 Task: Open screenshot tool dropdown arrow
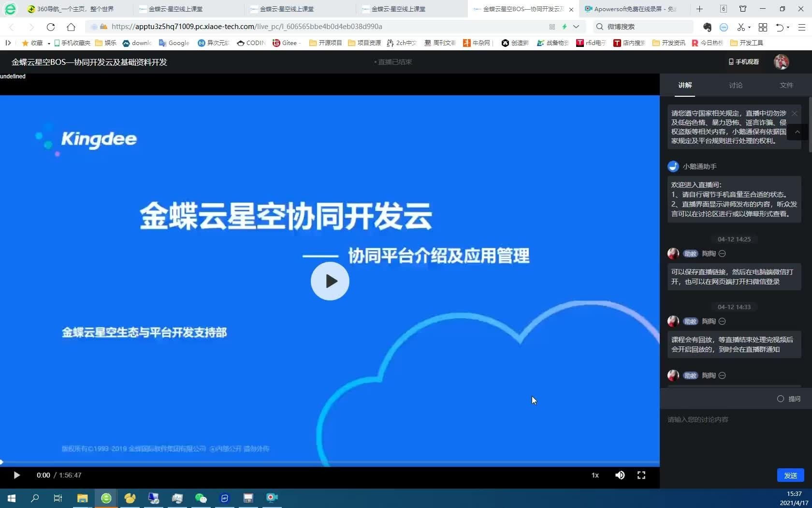coord(749,28)
